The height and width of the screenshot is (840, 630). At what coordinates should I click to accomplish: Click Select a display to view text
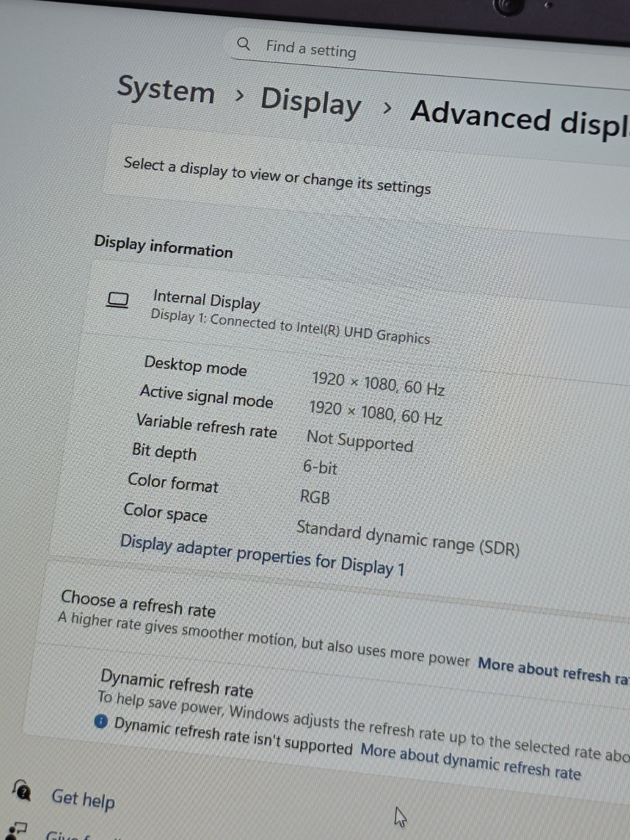pos(277,176)
